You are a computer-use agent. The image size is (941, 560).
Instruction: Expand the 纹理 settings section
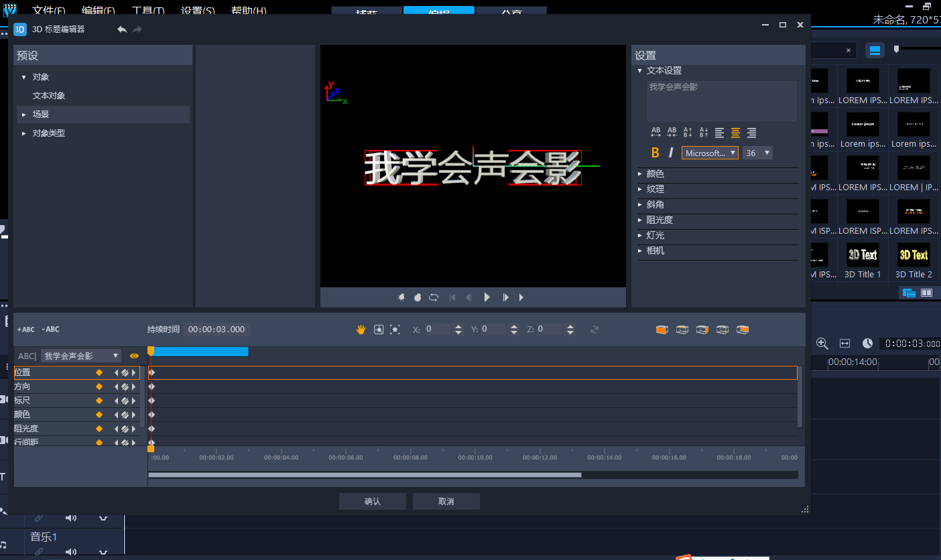[x=639, y=189]
